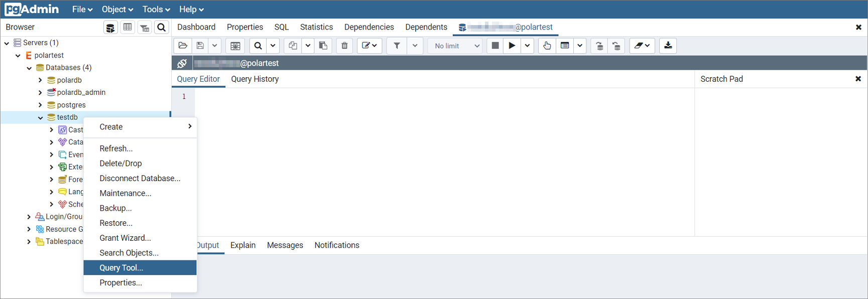Screen dimensions: 868x299
Task: Choose Maintenance... in context menu
Action: tap(140, 193)
